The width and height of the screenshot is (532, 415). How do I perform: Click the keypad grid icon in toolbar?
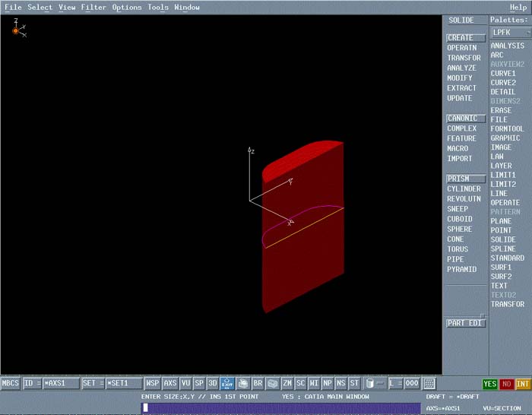coord(429,384)
